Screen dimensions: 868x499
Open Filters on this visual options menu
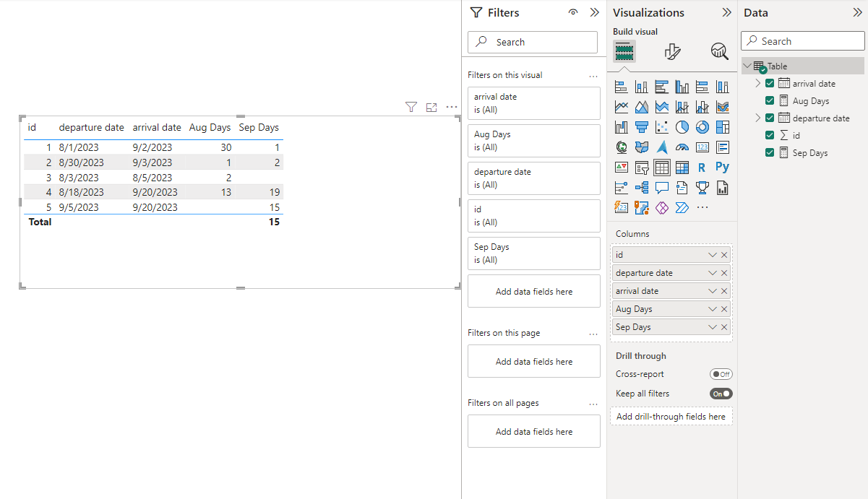[x=593, y=75]
